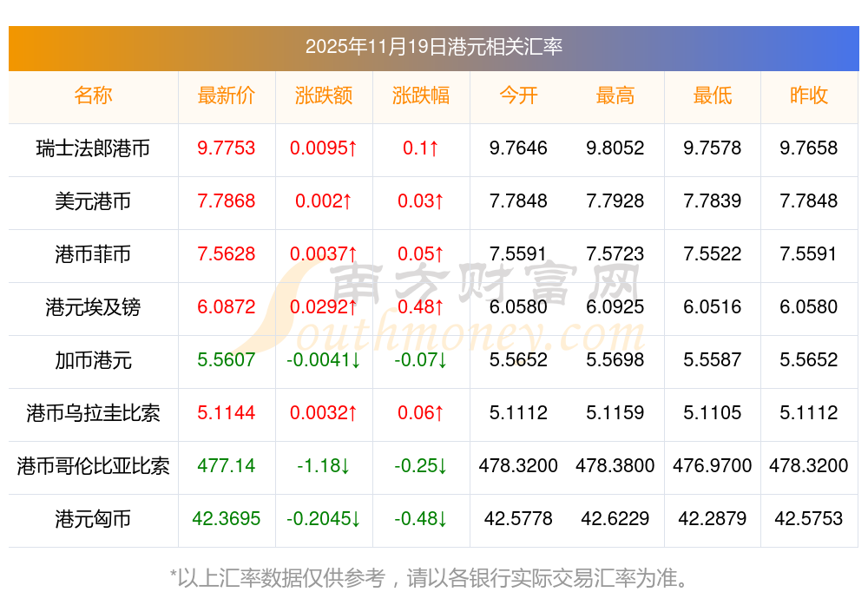Click change percent 0.06↑

point(421,412)
